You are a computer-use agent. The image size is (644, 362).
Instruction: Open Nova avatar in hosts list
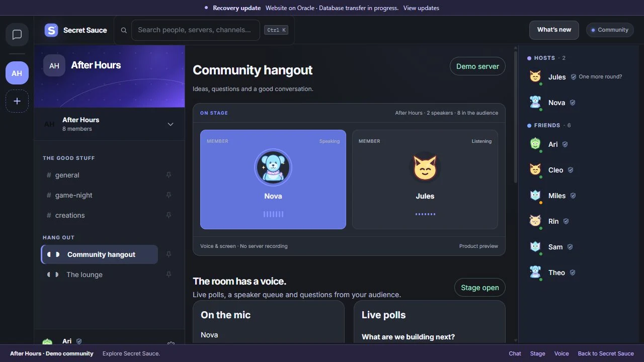[x=535, y=103]
